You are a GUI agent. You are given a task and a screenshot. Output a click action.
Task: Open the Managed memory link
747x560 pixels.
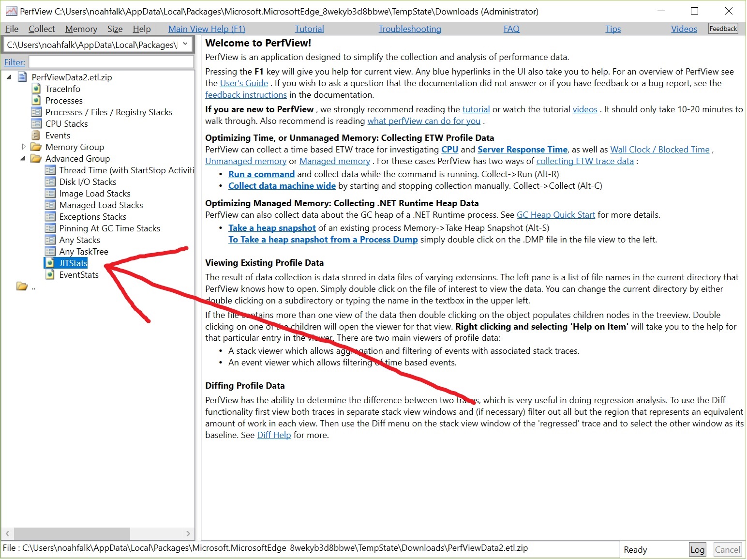pyautogui.click(x=335, y=161)
